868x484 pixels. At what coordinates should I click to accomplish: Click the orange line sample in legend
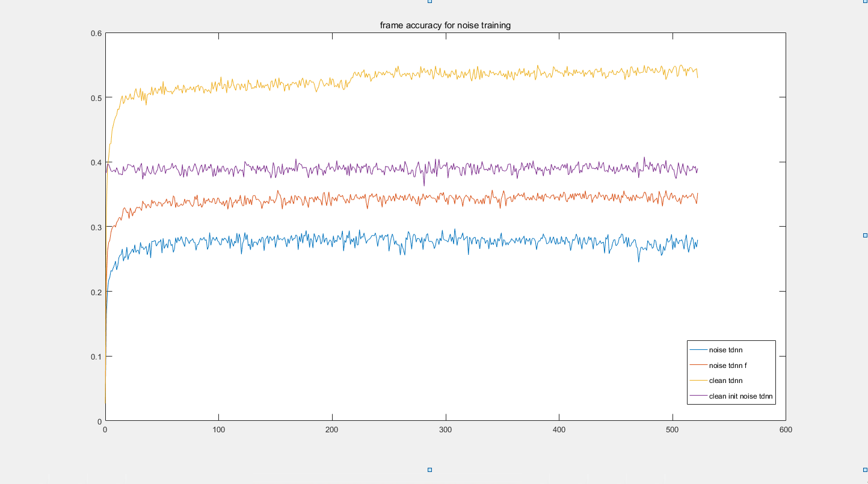point(698,365)
